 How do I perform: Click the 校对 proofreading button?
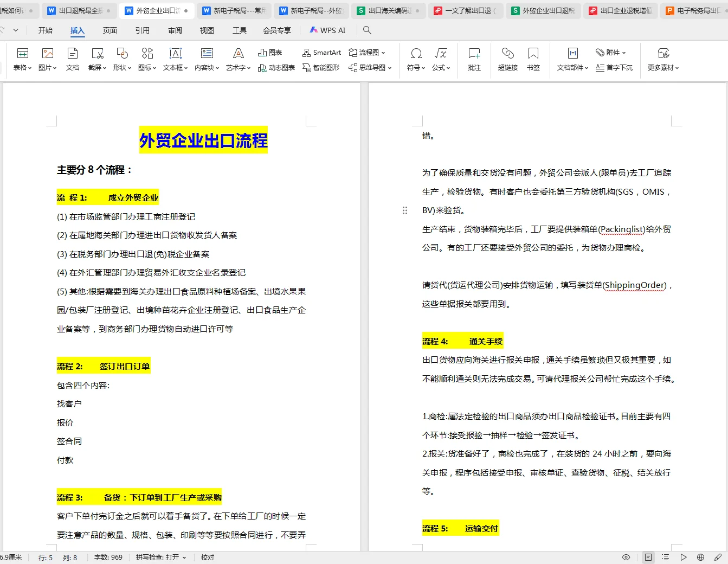(207, 557)
